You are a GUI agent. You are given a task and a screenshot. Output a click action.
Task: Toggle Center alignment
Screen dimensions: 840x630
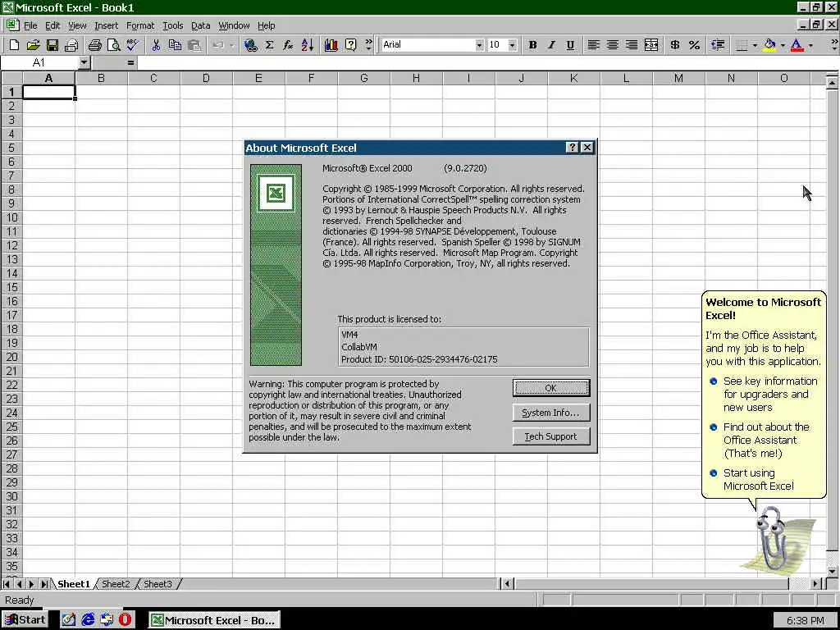pyautogui.click(x=612, y=45)
